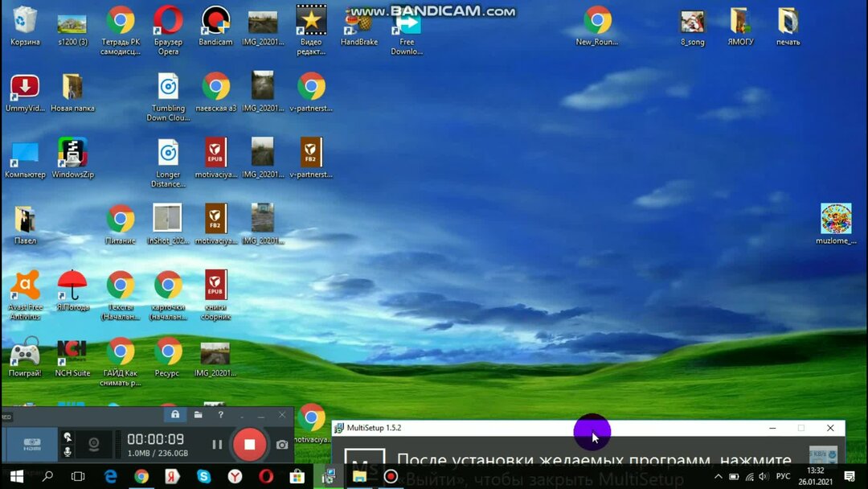
Task: Expand hidden system tray icons
Action: (x=718, y=476)
